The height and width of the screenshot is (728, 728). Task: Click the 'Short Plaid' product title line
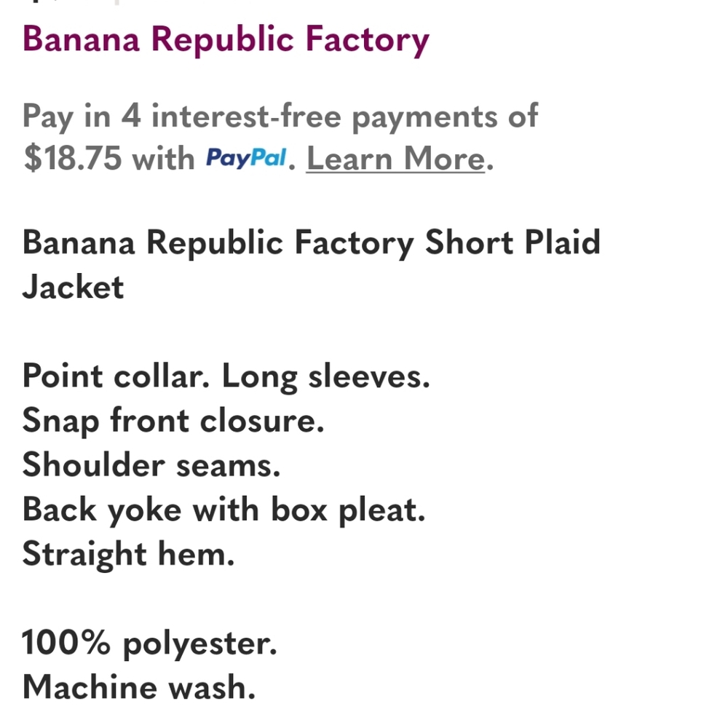tap(312, 243)
